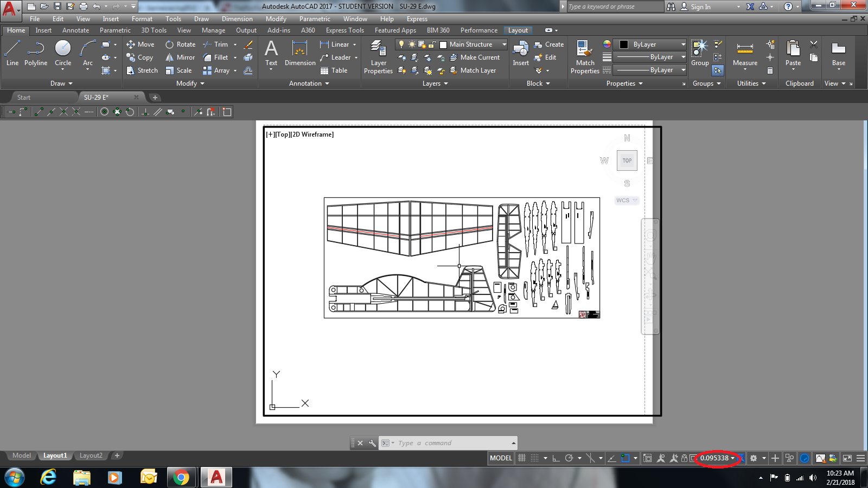Launch Chrome from the taskbar
The image size is (868, 488).
click(x=181, y=478)
